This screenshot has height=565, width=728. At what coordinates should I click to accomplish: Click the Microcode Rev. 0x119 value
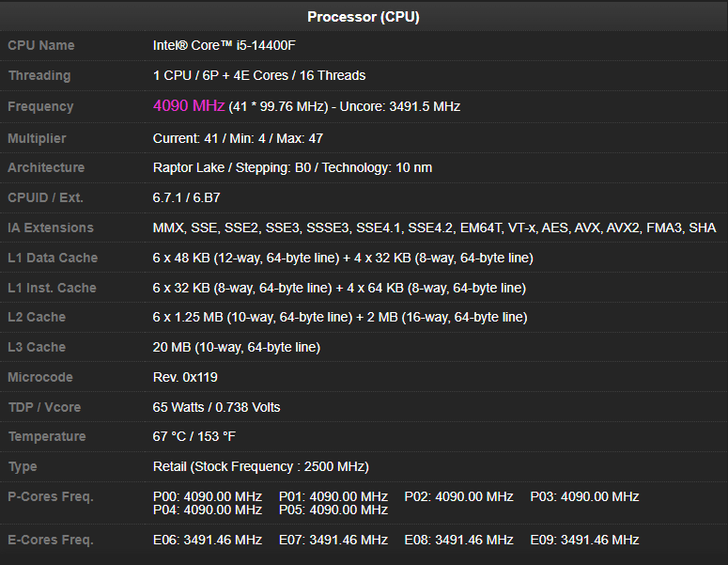[x=185, y=377]
